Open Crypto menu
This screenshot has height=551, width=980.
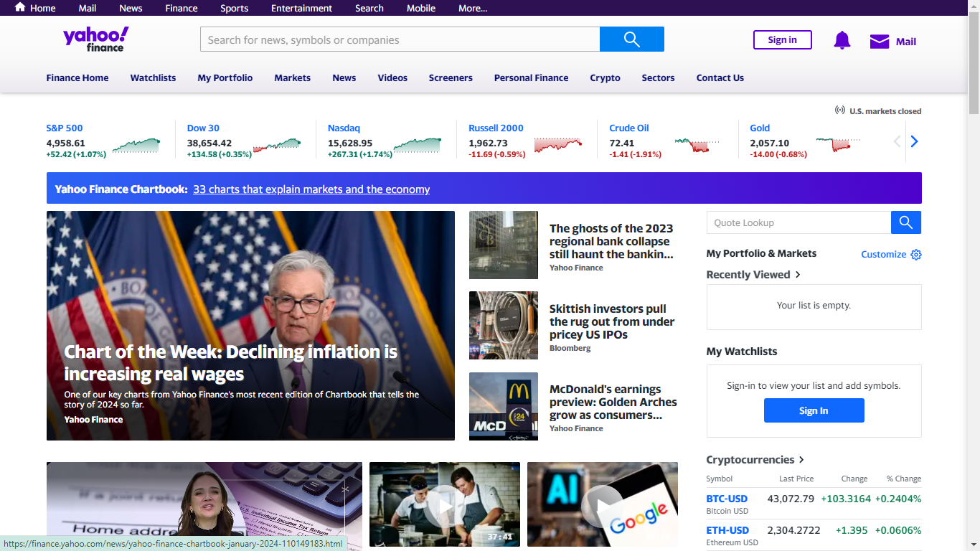coord(605,77)
